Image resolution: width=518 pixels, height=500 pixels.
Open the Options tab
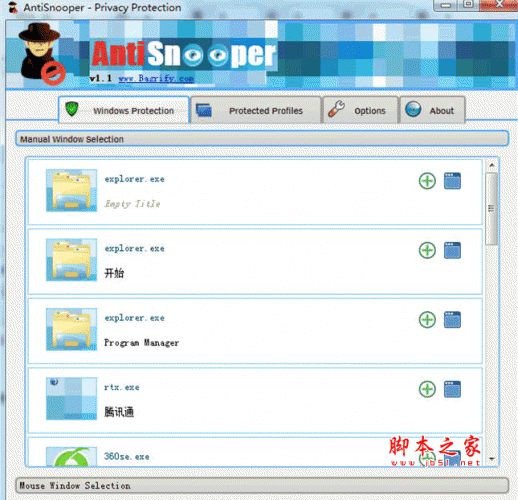361,110
